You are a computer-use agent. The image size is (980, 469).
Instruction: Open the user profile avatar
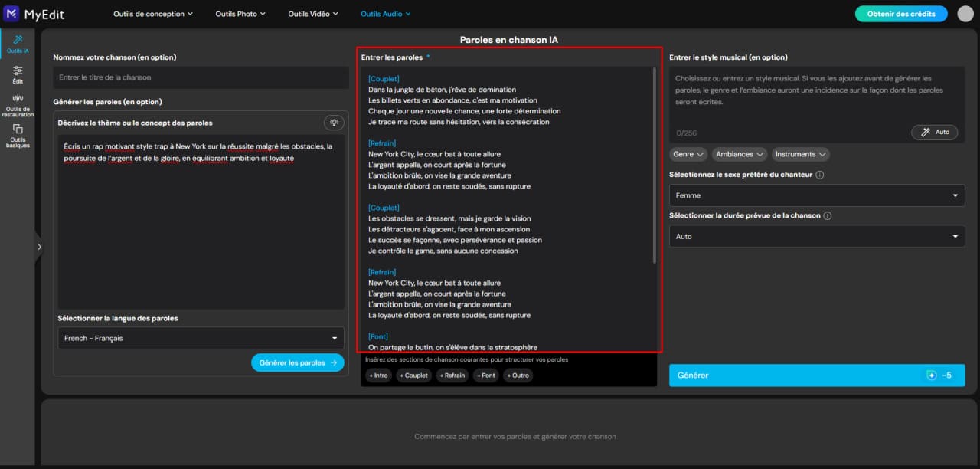point(965,14)
